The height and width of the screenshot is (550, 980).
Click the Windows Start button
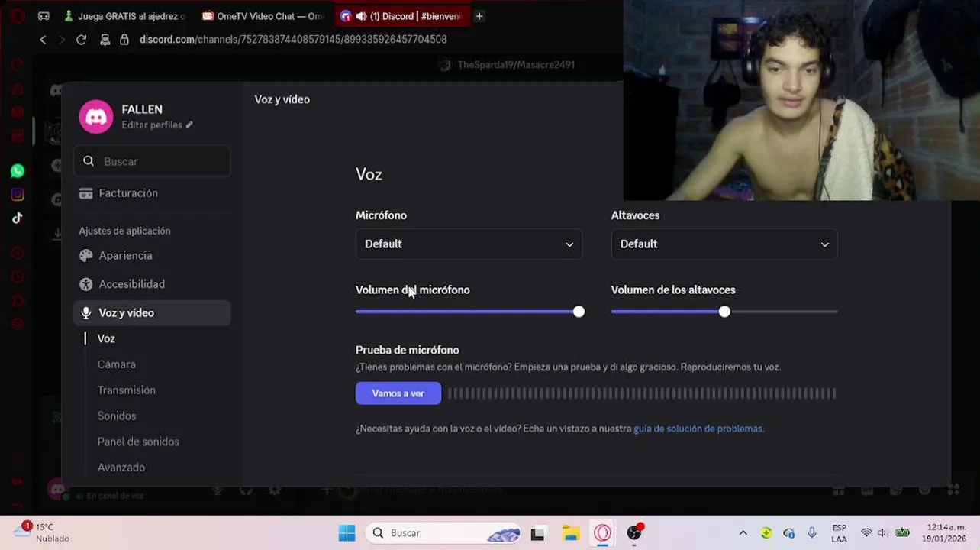click(x=347, y=532)
